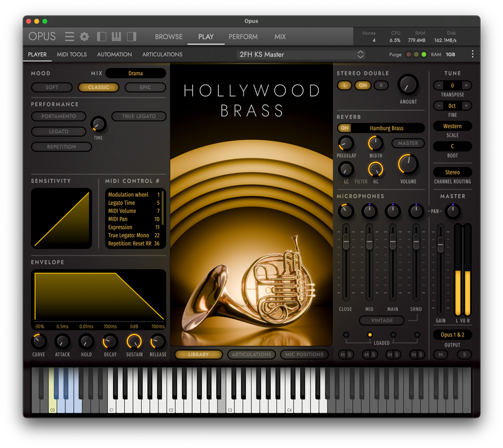Toggle Reverb ON button
503x448 pixels.
[x=345, y=128]
